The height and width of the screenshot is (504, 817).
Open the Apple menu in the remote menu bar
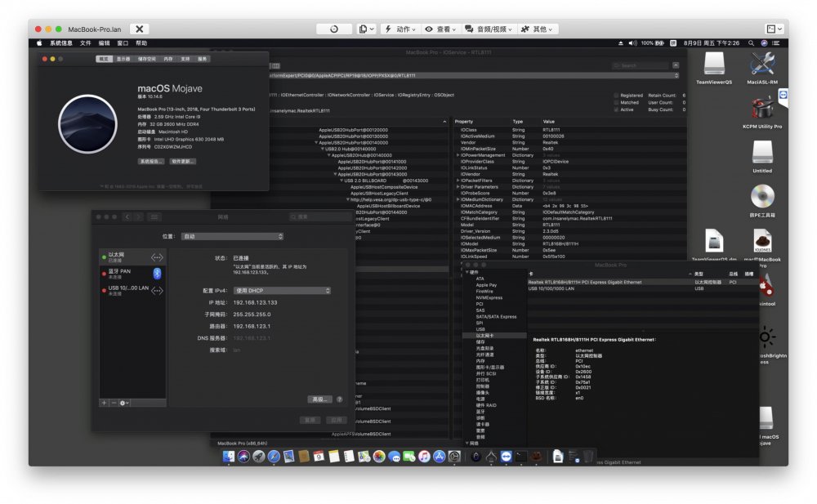(39, 43)
